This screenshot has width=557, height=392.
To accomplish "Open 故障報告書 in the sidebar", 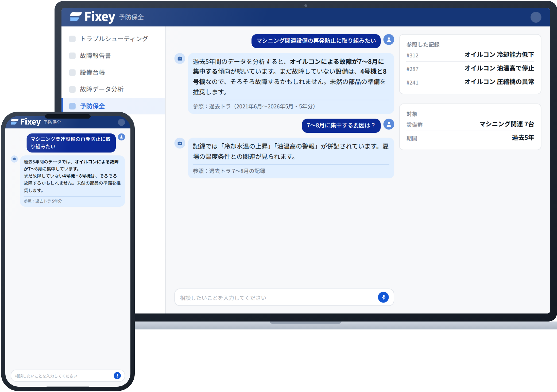I will [114, 56].
